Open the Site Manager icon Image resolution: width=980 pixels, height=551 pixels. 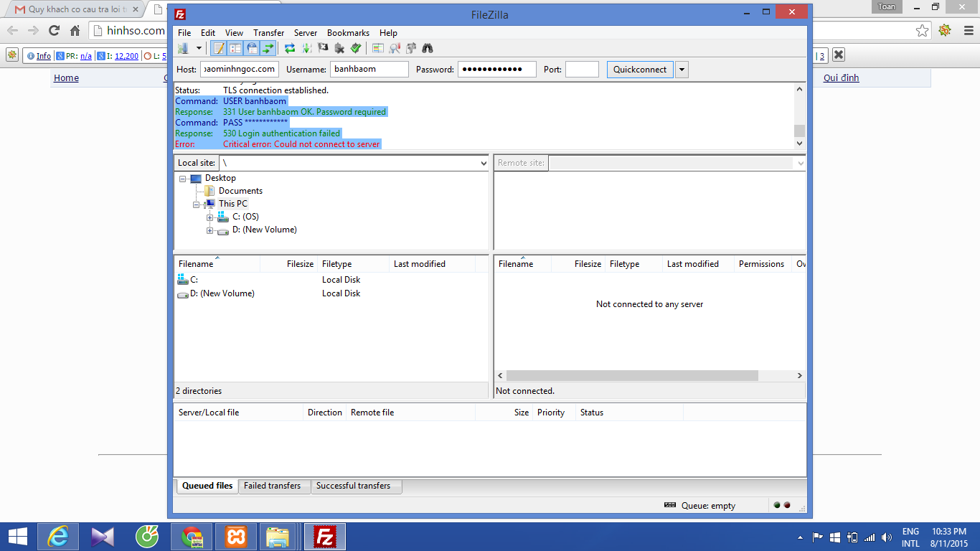(183, 48)
